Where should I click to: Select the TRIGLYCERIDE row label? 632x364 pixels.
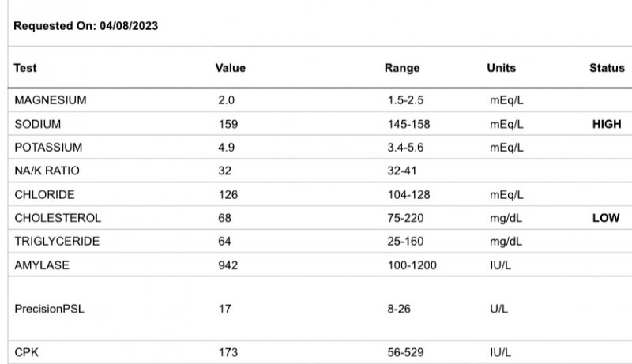click(x=57, y=242)
